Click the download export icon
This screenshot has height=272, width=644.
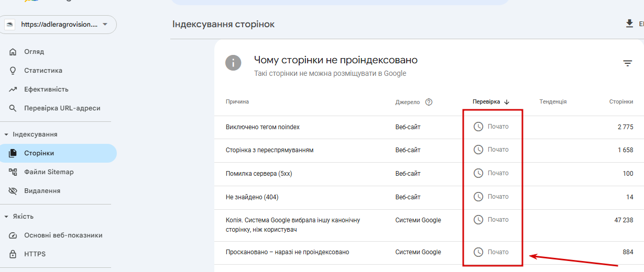(629, 24)
